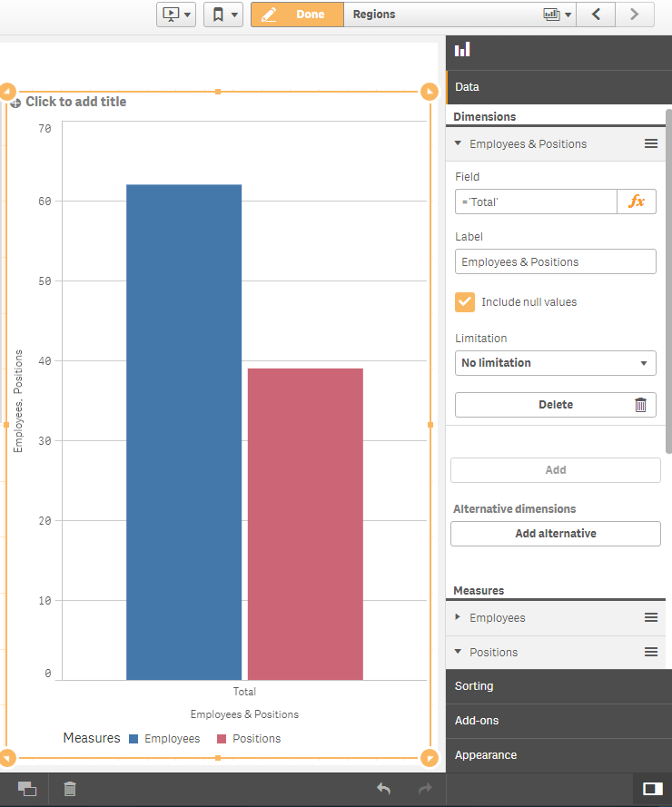Click the duplicate object icon in bottom bar
The image size is (672, 807).
tap(27, 789)
